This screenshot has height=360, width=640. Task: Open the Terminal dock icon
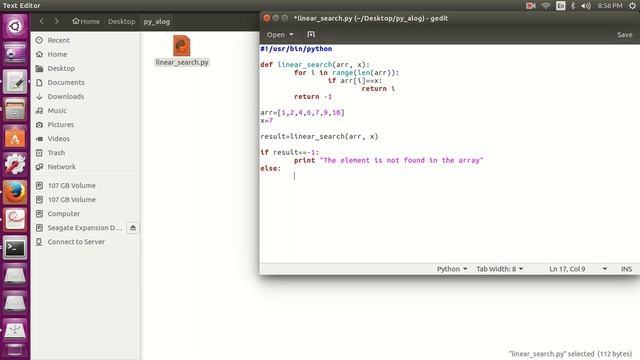click(x=15, y=247)
